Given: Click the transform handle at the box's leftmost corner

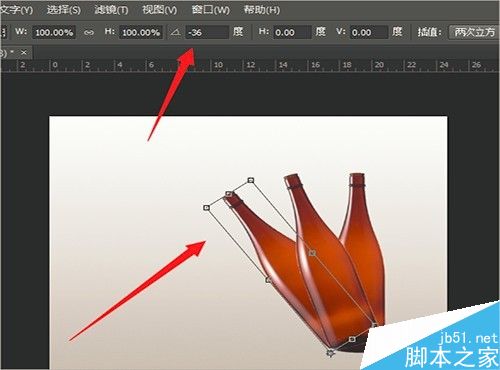Looking at the screenshot, I should (x=207, y=208).
